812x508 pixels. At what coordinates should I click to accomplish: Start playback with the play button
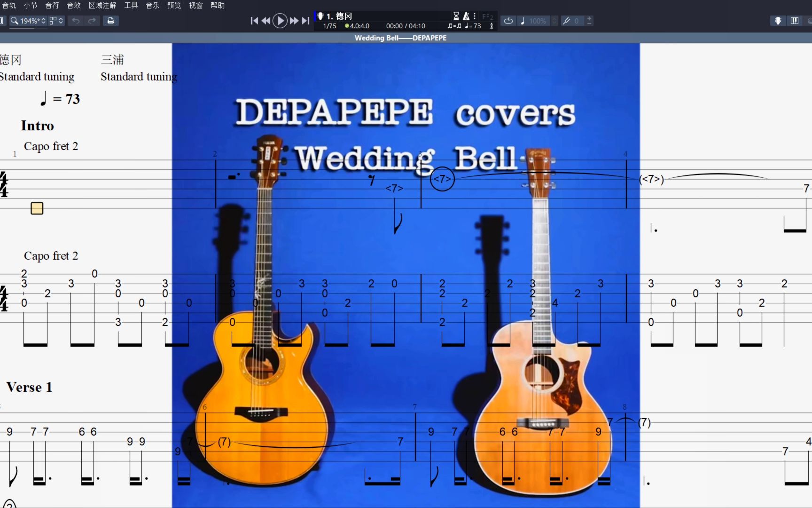280,21
